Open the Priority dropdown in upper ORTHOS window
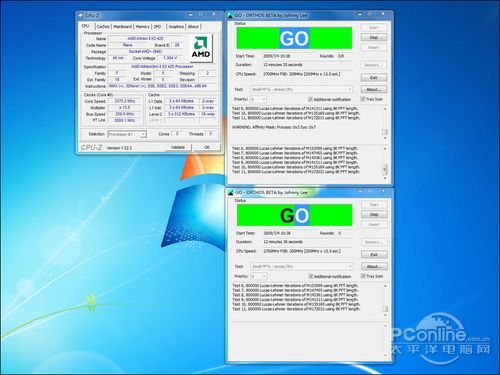 (258, 99)
